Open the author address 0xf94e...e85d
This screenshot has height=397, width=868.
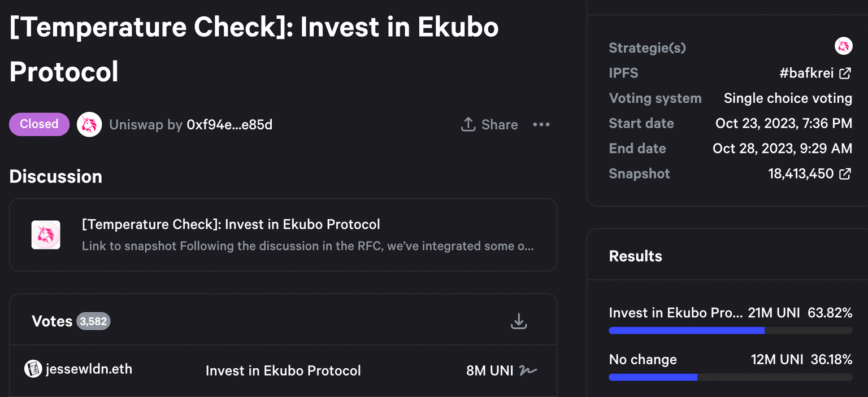pyautogui.click(x=229, y=125)
